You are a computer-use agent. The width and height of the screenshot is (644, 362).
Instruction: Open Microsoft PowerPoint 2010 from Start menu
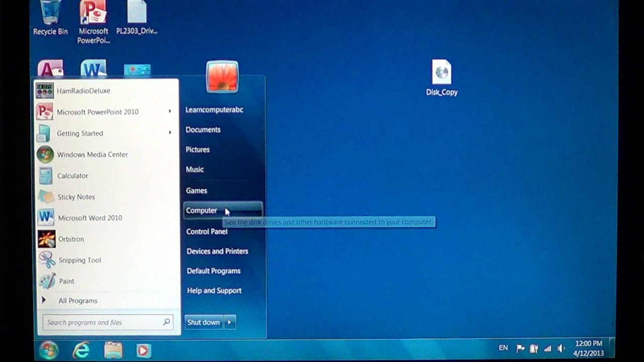(x=107, y=112)
